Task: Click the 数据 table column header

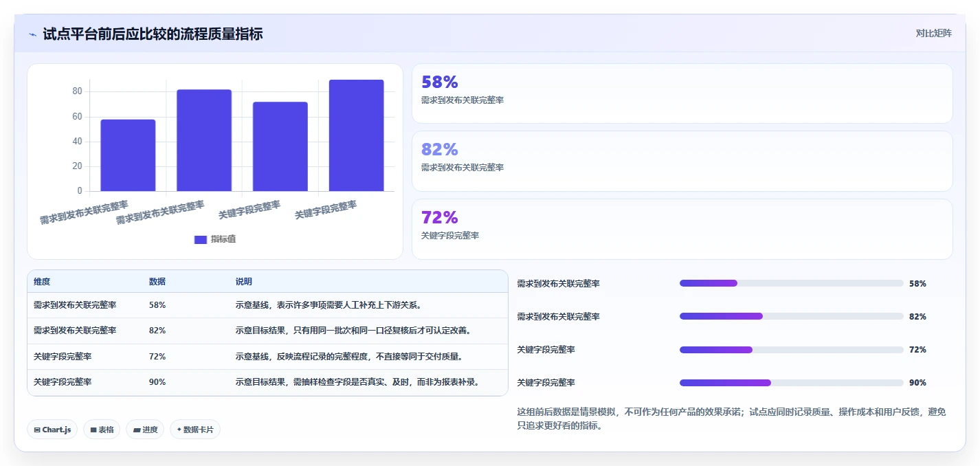Action: click(x=157, y=282)
